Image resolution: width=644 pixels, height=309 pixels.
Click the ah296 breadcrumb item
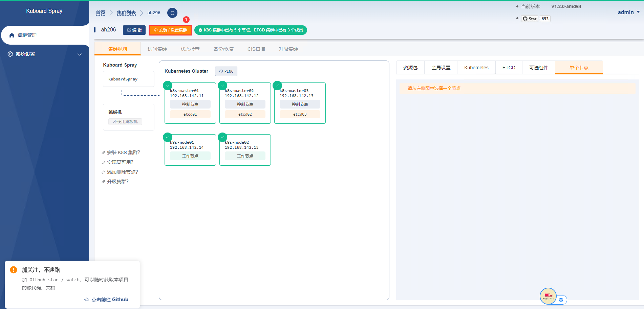tap(154, 13)
